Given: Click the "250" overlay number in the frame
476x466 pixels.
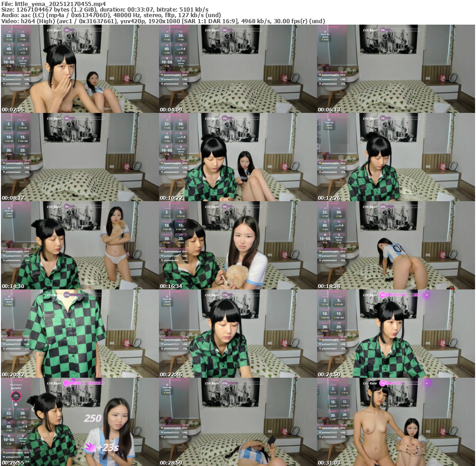Looking at the screenshot, I should pyautogui.click(x=93, y=418).
